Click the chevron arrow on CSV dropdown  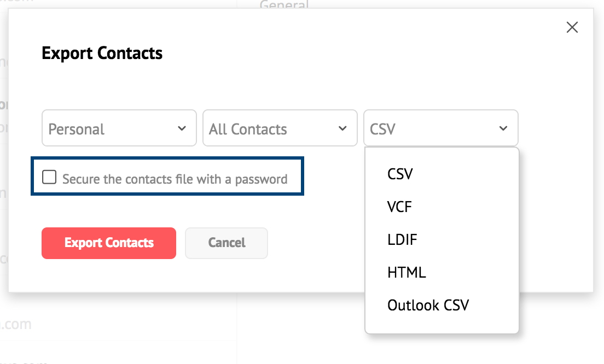pos(503,128)
